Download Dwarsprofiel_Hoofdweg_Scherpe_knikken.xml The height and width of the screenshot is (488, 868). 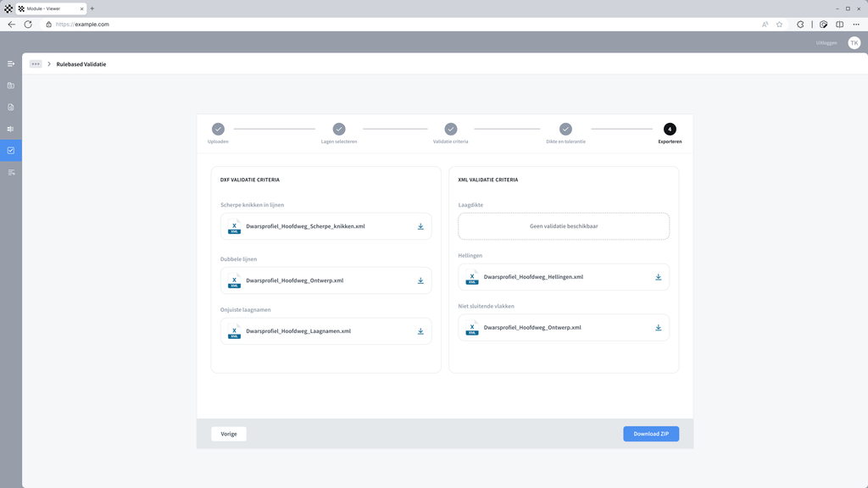[420, 226]
